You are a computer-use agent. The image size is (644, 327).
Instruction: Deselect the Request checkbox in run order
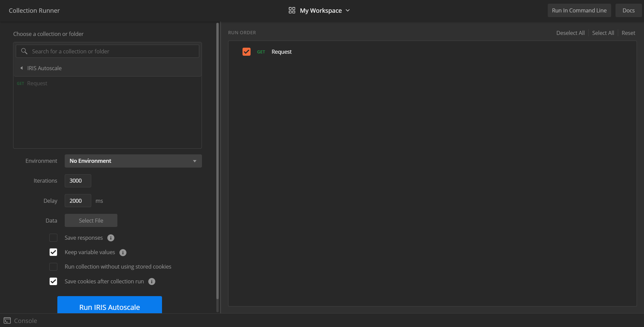click(x=247, y=52)
